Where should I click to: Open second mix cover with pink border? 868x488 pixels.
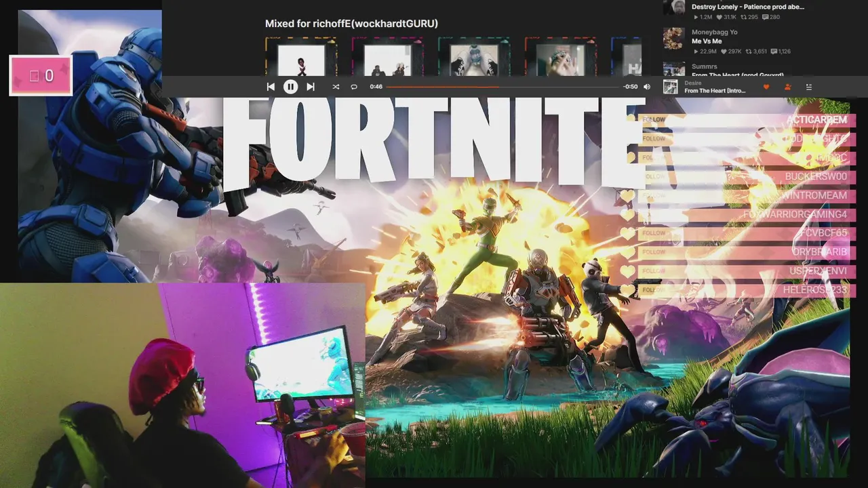(387, 57)
